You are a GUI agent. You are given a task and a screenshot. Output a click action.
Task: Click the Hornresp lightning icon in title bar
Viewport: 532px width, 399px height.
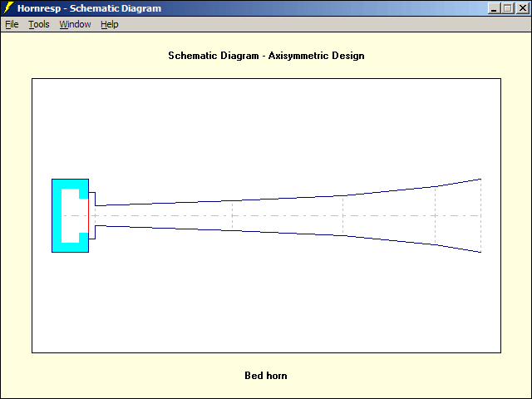pyautogui.click(x=8, y=8)
